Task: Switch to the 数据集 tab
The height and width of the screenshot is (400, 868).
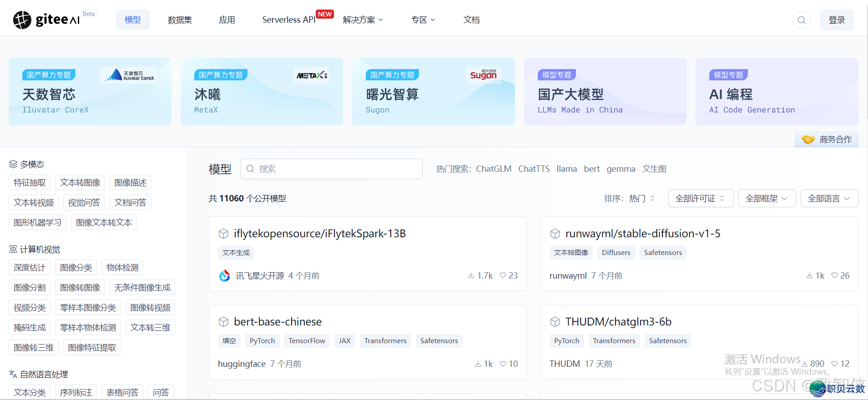Action: pyautogui.click(x=180, y=20)
